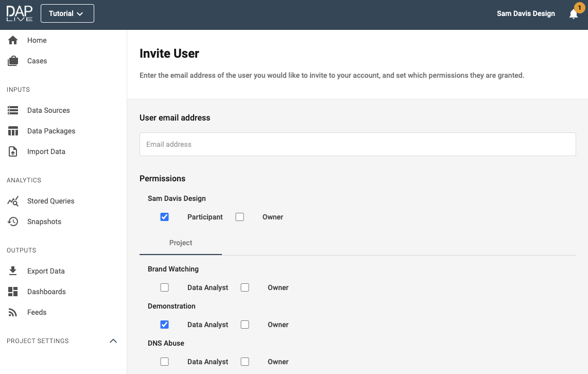Click the Home icon in sidebar
Image resolution: width=588 pixels, height=374 pixels.
(x=13, y=40)
